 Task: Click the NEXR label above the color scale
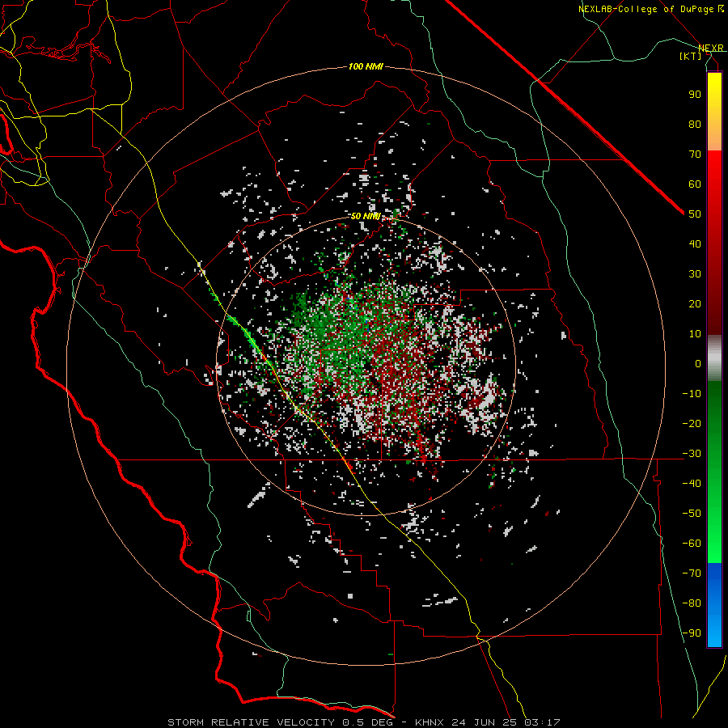[711, 48]
